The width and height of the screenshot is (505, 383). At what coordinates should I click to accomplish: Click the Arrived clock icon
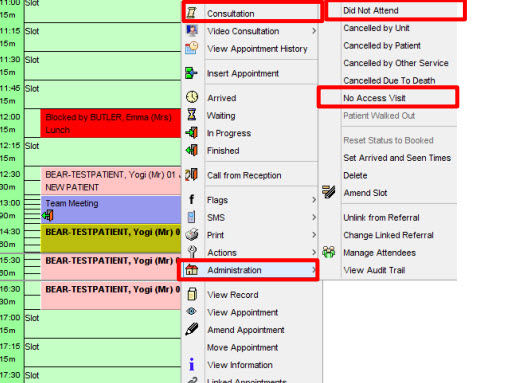pos(192,97)
